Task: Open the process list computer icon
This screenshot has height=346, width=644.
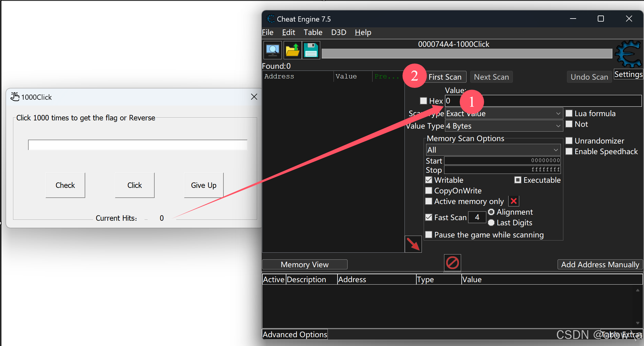Action: coord(272,50)
